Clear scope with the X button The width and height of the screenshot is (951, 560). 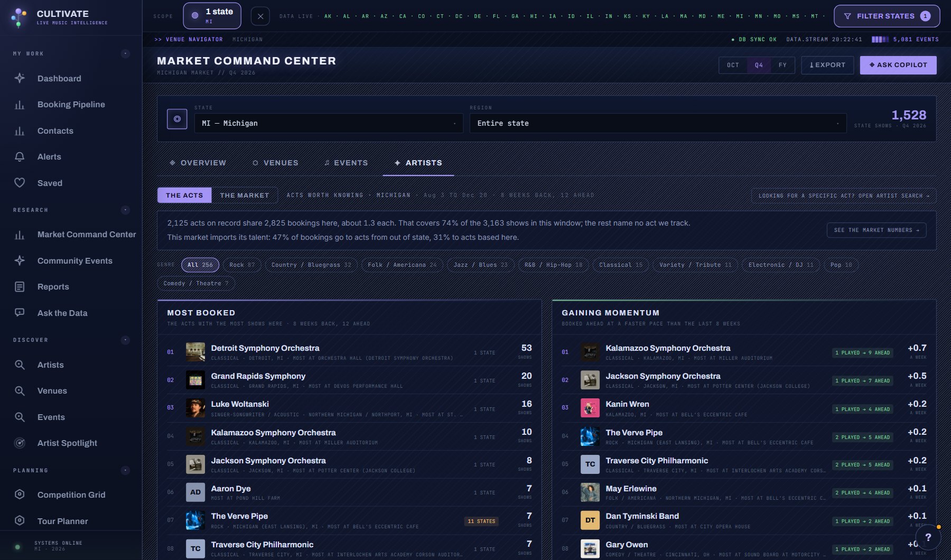coord(260,16)
